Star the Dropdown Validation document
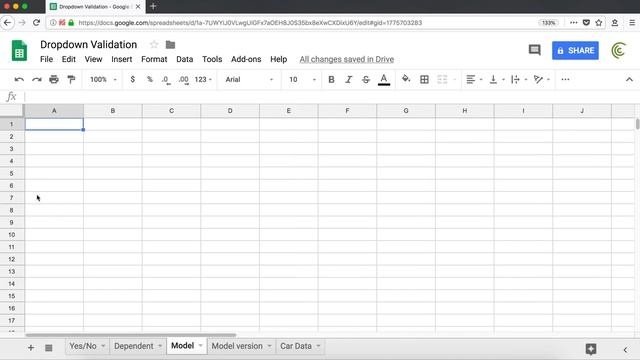Viewport: 640px width, 360px height. tap(154, 44)
